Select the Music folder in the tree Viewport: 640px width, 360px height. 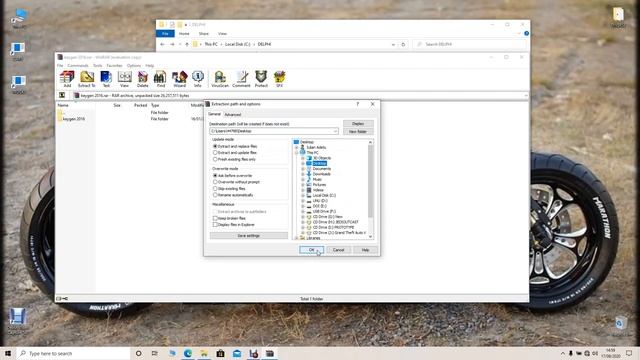pos(317,179)
